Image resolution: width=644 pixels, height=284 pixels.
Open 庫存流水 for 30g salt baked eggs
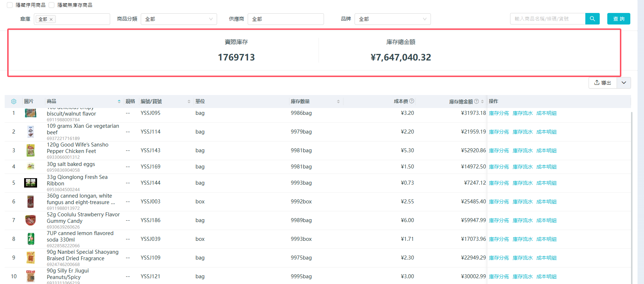coord(522,167)
